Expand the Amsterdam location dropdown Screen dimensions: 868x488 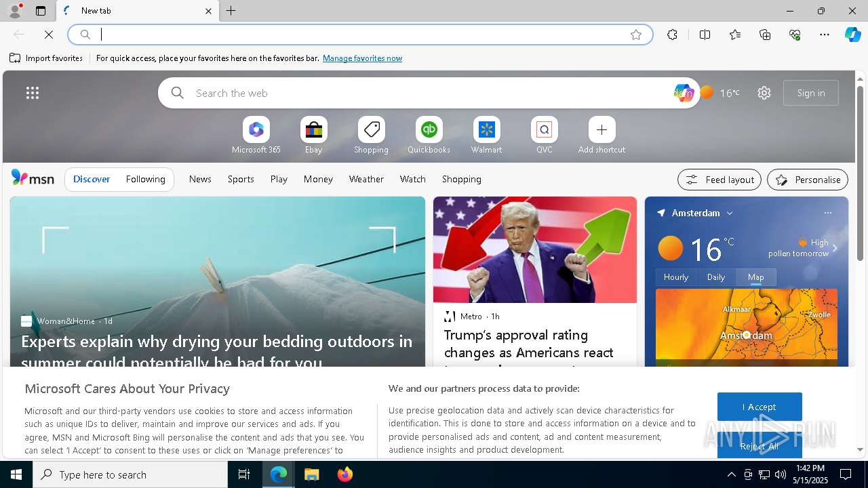coord(730,213)
